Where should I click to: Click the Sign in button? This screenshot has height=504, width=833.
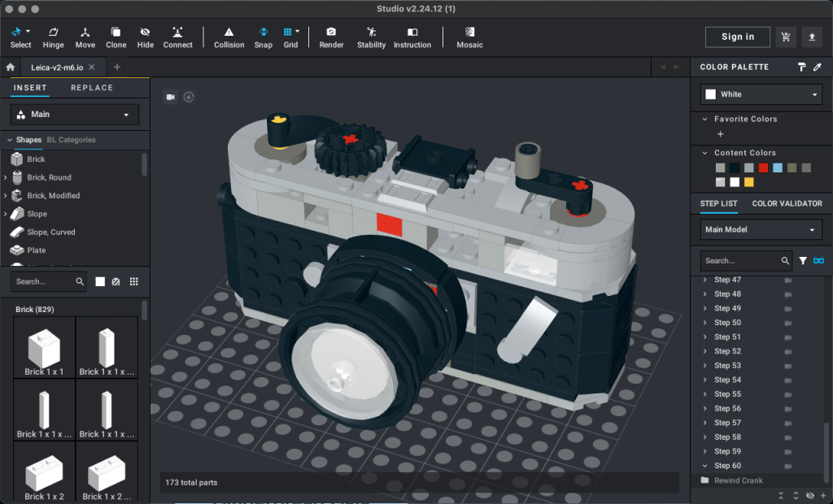737,37
